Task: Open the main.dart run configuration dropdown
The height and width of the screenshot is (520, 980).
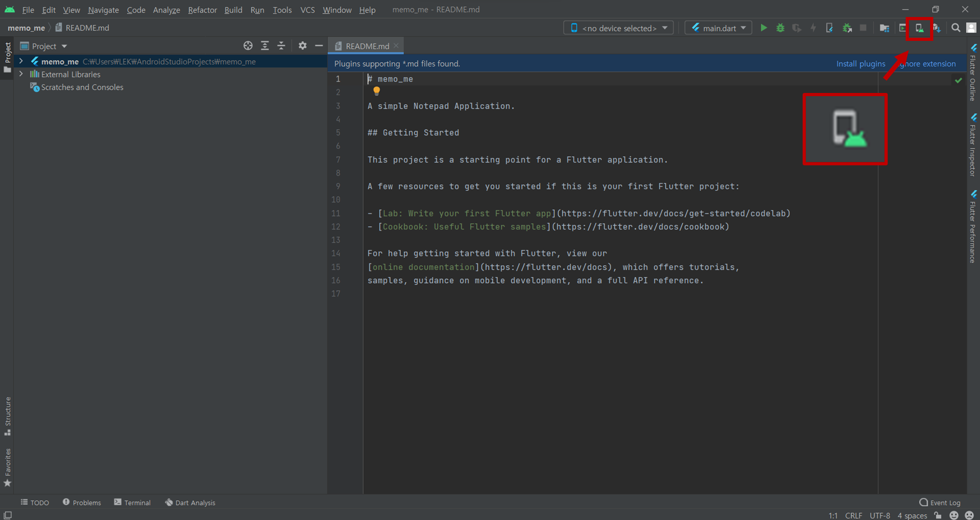Action: (718, 28)
